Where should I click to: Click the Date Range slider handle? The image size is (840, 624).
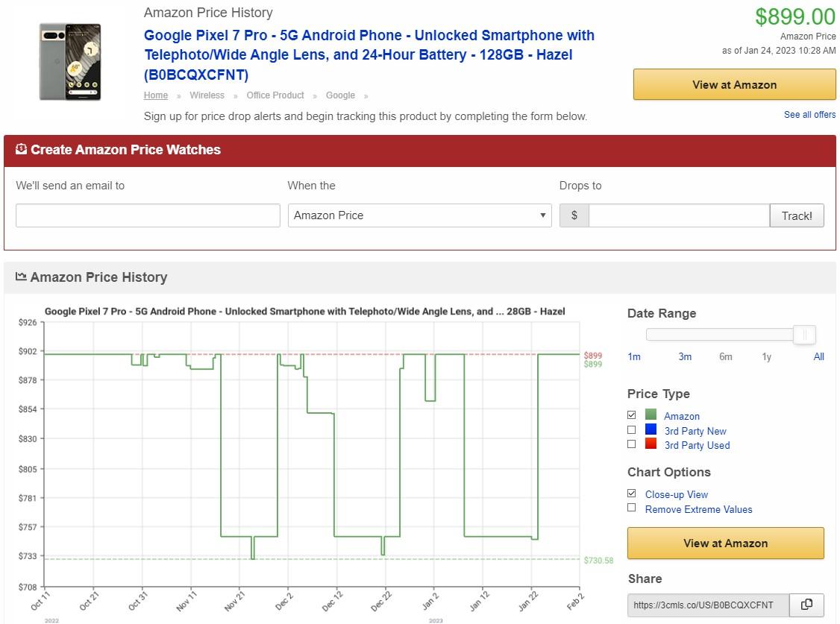804,335
